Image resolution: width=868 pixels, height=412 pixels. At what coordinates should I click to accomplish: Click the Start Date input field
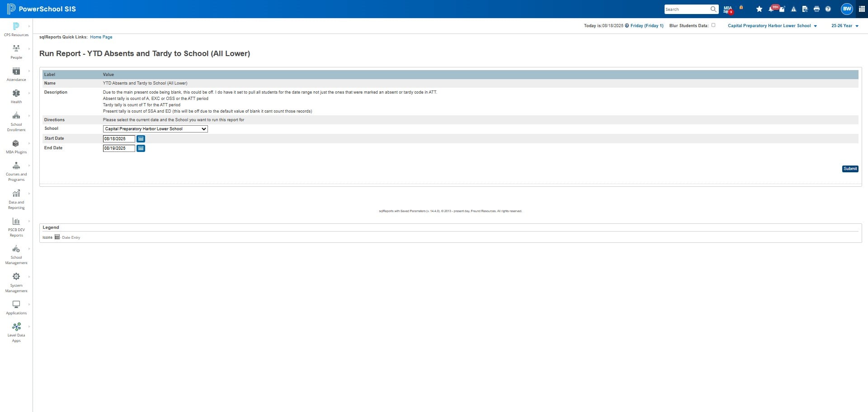point(119,139)
